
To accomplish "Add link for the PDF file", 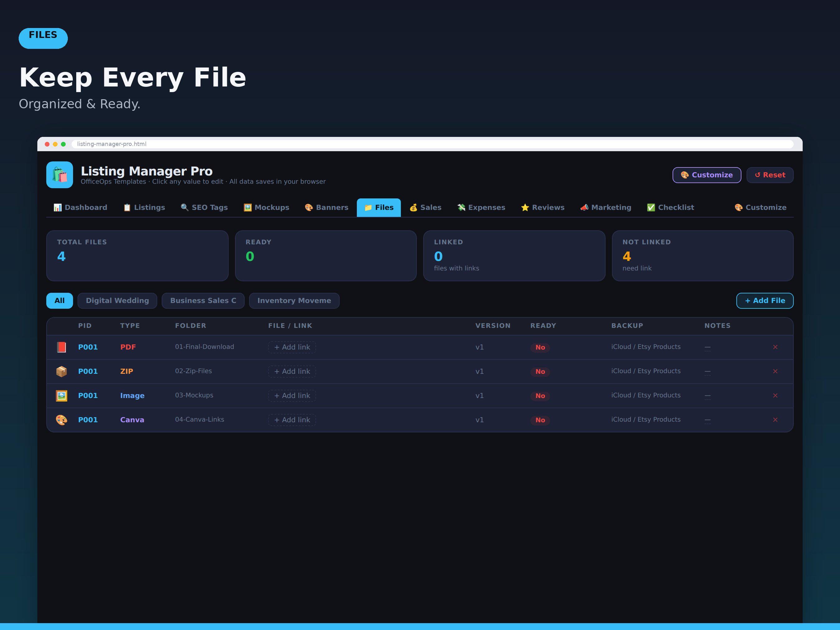I will [292, 347].
